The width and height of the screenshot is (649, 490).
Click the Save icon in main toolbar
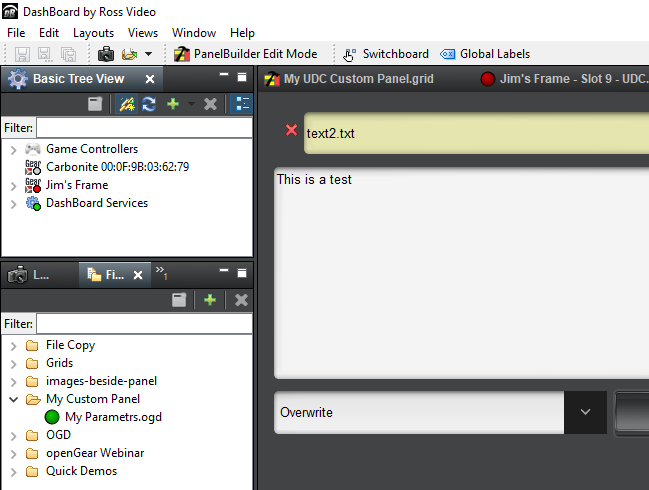tap(22, 54)
